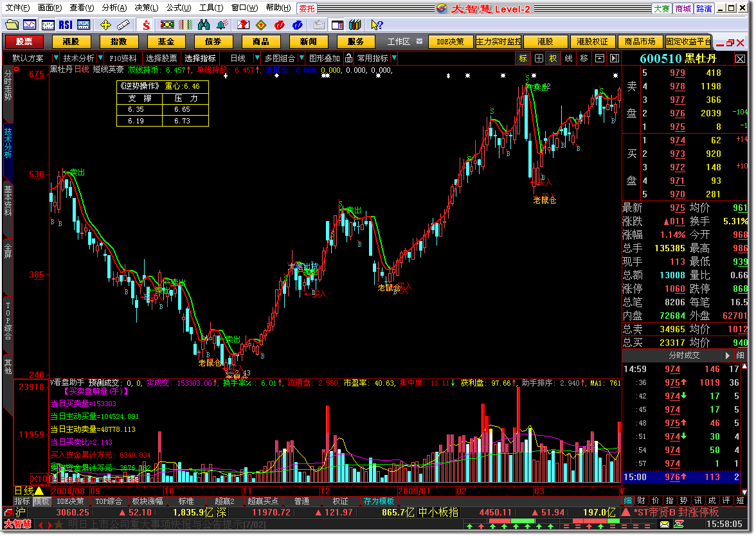
Task: Open the 文件(F) menu
Action: click(17, 8)
